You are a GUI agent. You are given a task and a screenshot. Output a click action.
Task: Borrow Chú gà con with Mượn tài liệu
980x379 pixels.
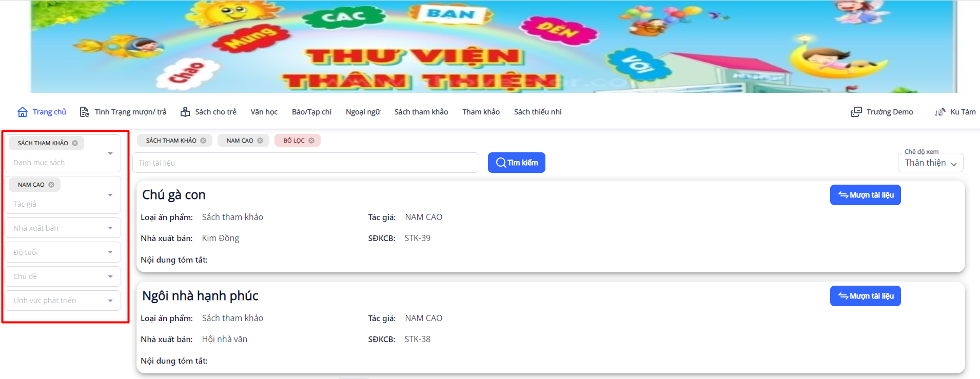pyautogui.click(x=866, y=195)
